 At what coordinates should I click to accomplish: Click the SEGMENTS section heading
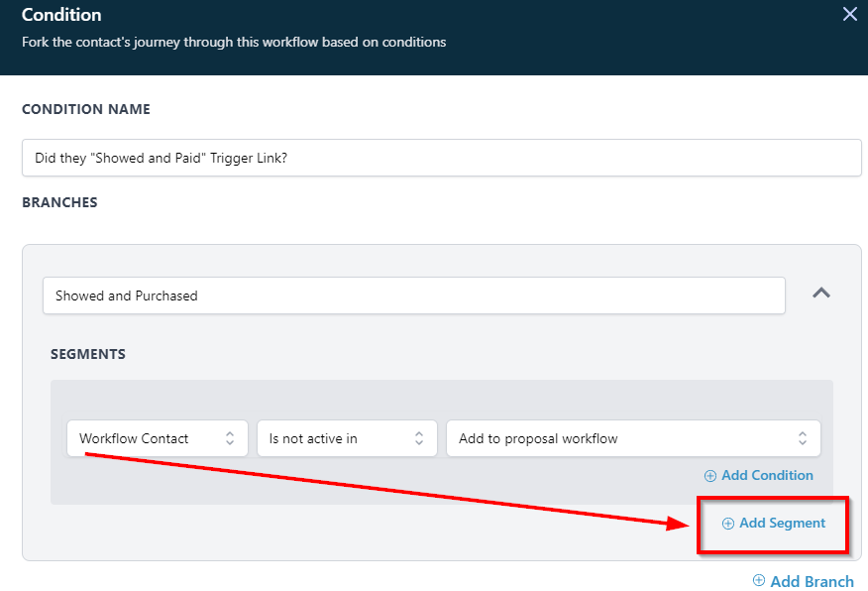pos(88,354)
